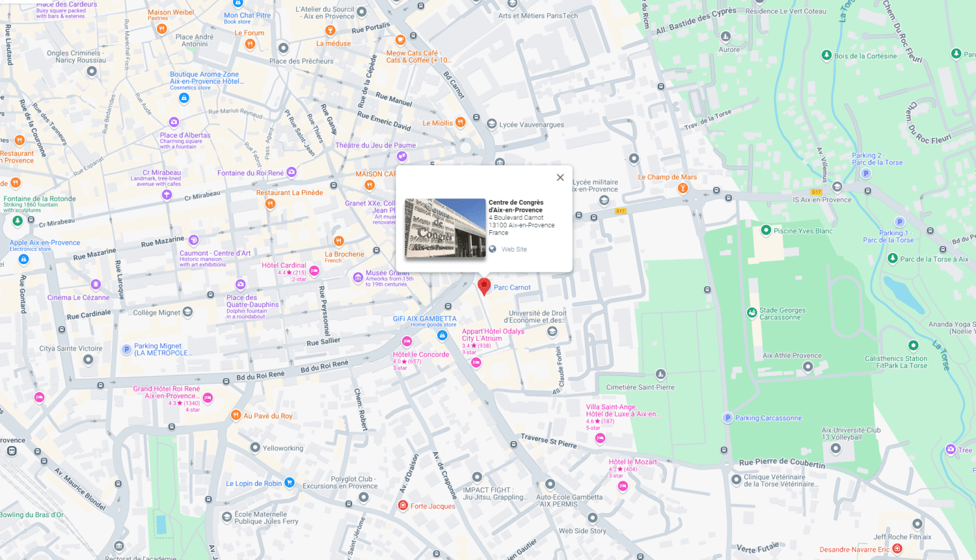Click the Le Lopin de Robin cart icon
976x560 pixels.
tap(290, 483)
